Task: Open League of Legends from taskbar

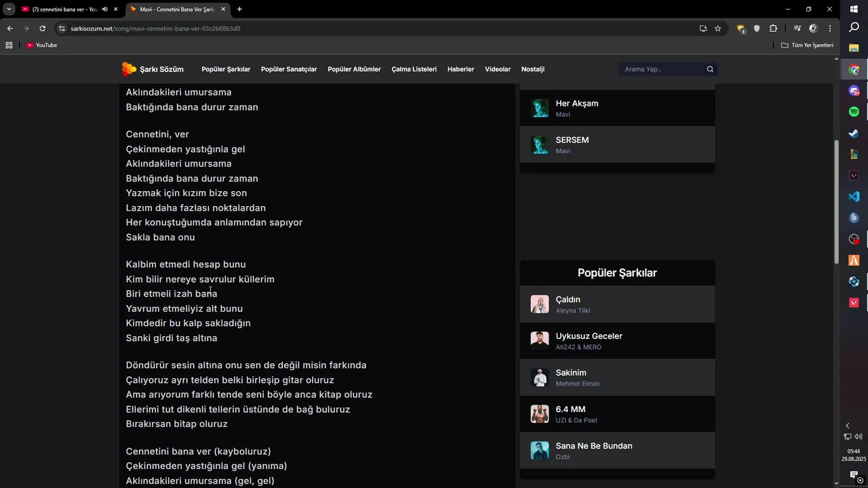Action: [854, 155]
